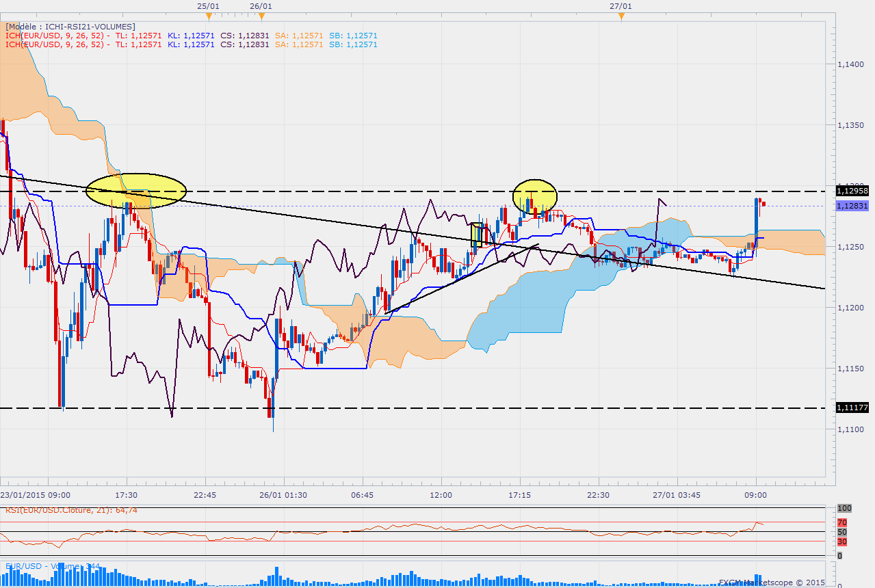
Task: Click the 1,11177 support price tag
Action: [852, 407]
